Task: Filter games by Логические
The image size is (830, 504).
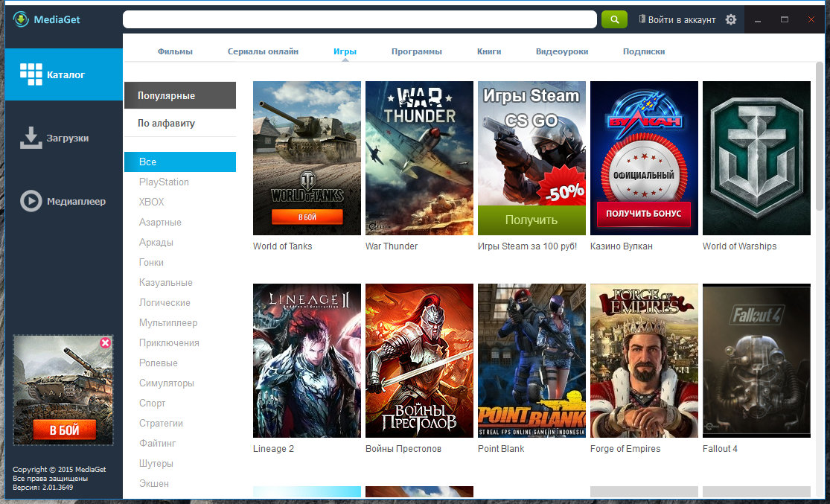Action: click(165, 303)
